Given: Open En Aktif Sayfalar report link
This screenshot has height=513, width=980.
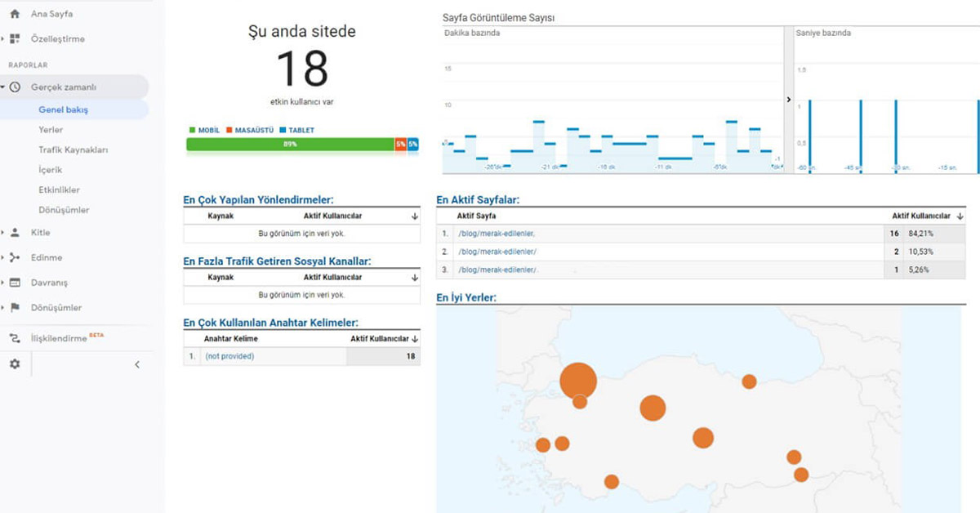Looking at the screenshot, I should coord(478,199).
